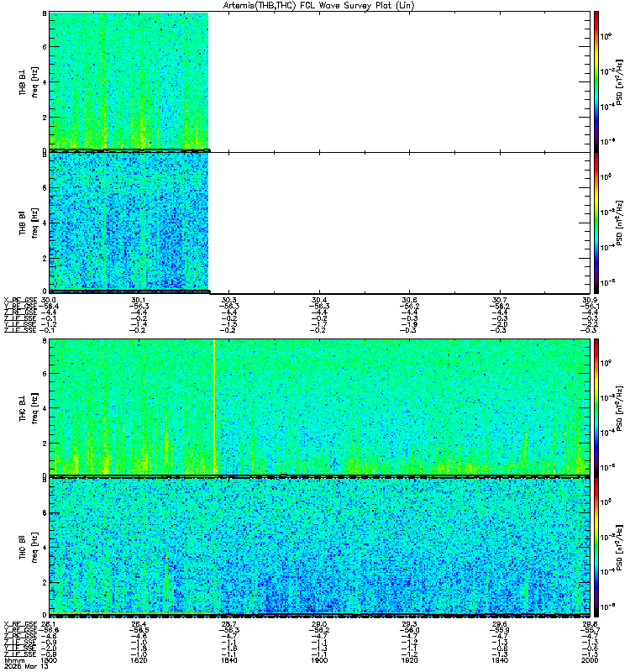This screenshot has height=672, width=630.
Task: Click the PSD [nT²/Hz] label beside THC B-parallel bar
Action: [619, 547]
